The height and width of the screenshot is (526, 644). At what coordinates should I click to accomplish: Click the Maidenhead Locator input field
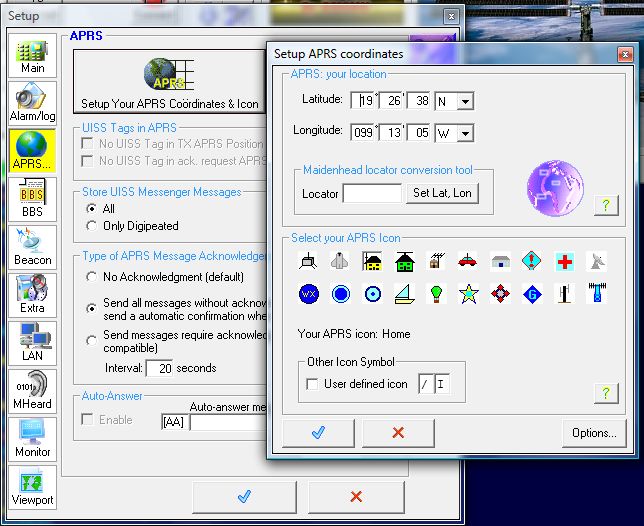click(x=373, y=193)
